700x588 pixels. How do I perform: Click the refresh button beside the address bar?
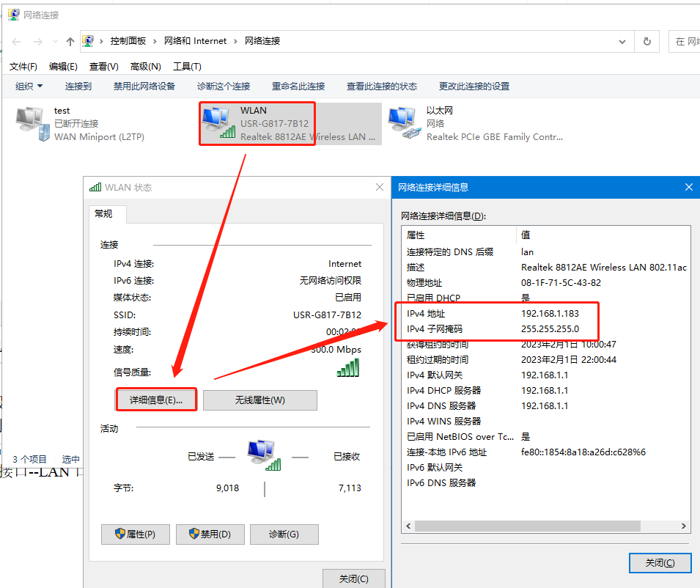click(646, 42)
